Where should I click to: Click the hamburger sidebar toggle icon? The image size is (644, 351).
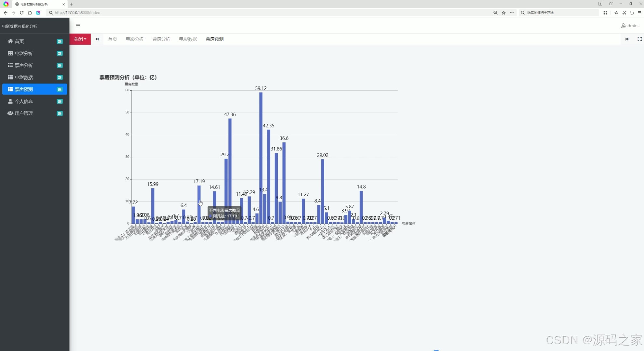pyautogui.click(x=78, y=26)
